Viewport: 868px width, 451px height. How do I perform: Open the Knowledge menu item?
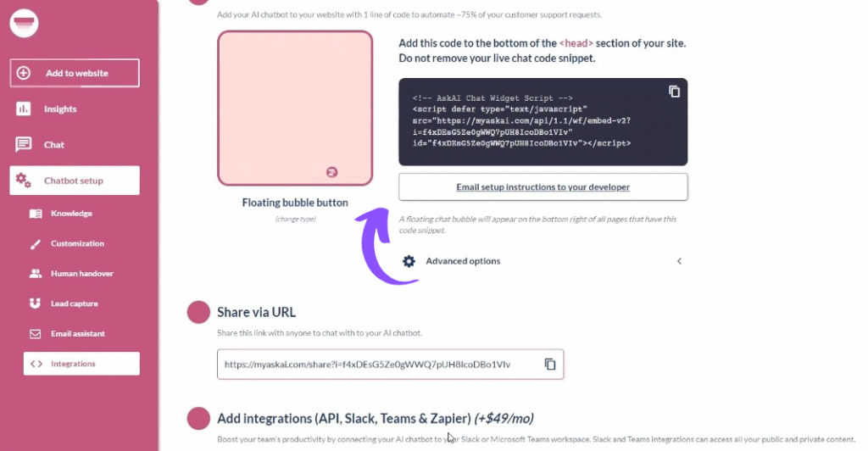(x=71, y=214)
